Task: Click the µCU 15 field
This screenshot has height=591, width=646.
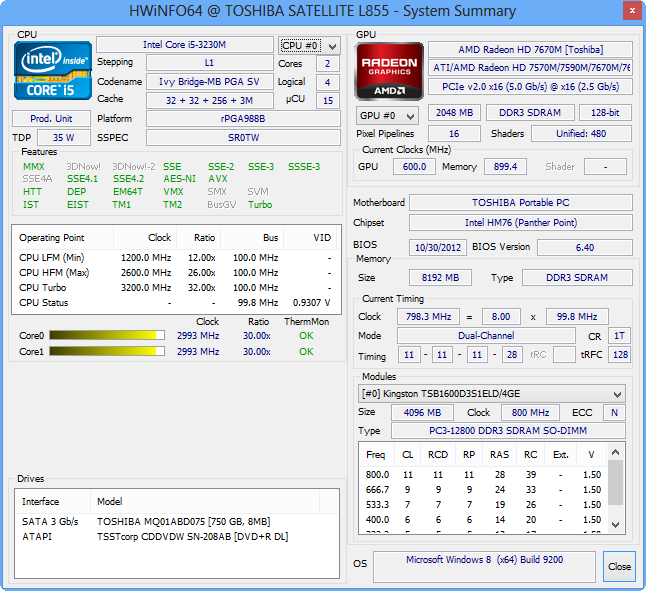Action: coord(328,100)
